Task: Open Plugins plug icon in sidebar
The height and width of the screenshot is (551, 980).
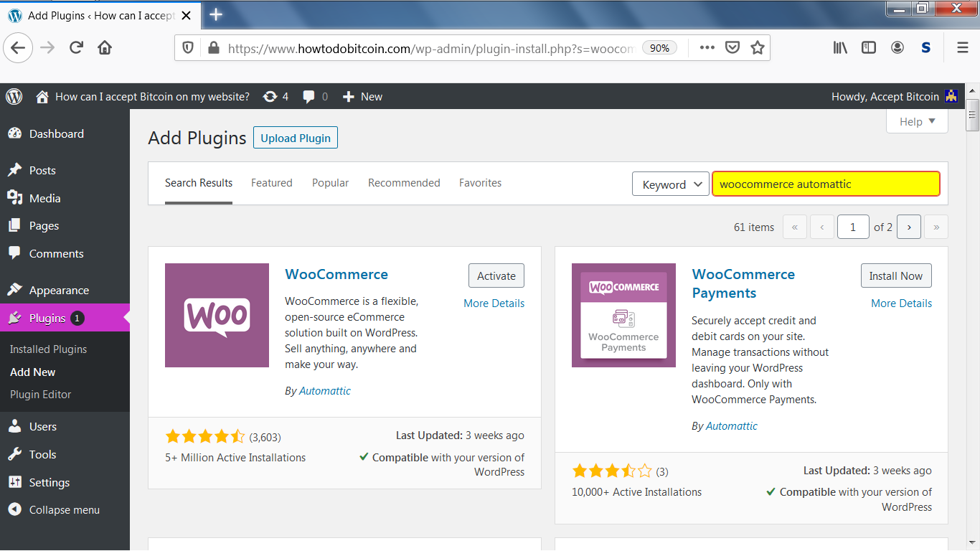Action: [14, 318]
